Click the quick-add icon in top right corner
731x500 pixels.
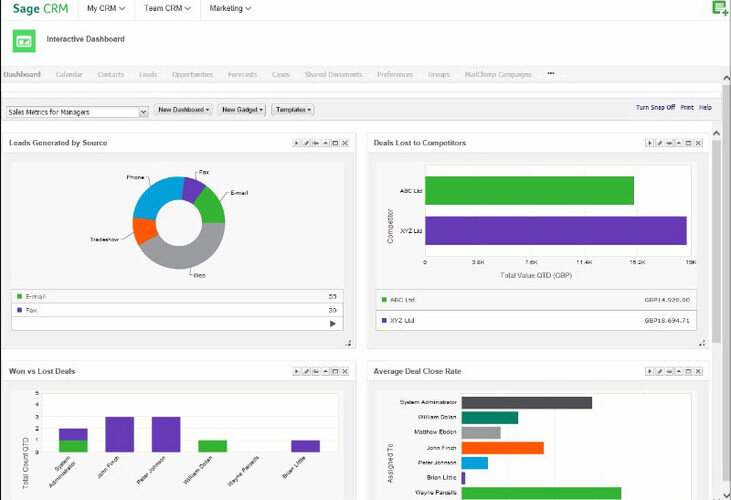coord(719,8)
